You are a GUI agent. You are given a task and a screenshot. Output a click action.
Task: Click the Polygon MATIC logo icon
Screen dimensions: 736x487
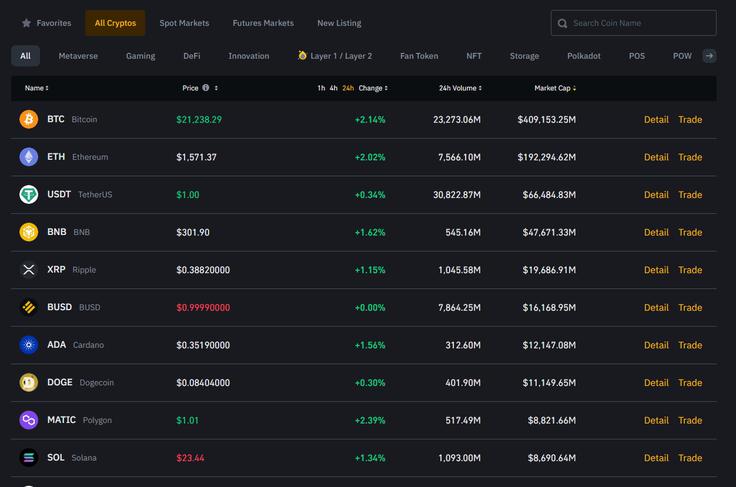pyautogui.click(x=29, y=420)
